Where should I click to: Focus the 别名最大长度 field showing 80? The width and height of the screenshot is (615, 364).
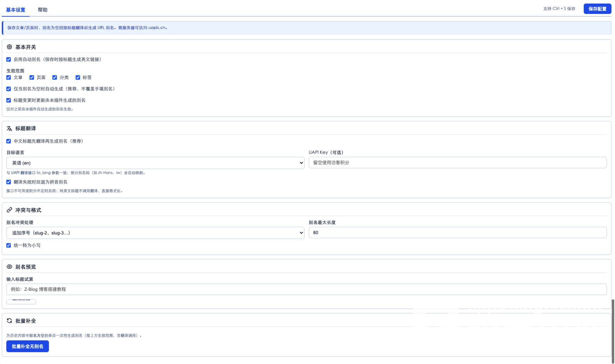[458, 233]
